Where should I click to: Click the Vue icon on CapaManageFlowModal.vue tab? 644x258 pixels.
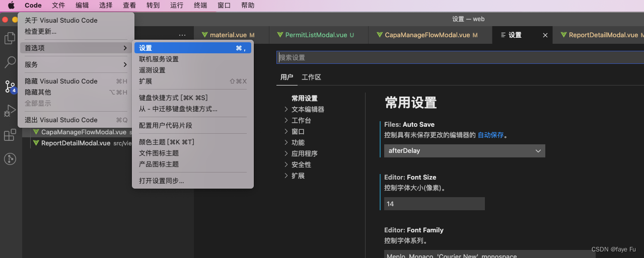click(380, 35)
